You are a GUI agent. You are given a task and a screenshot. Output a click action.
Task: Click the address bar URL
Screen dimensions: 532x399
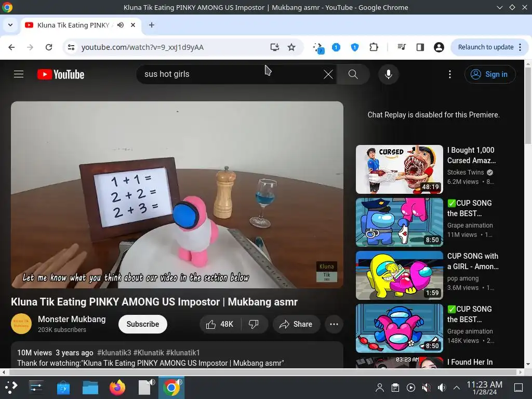pos(142,47)
